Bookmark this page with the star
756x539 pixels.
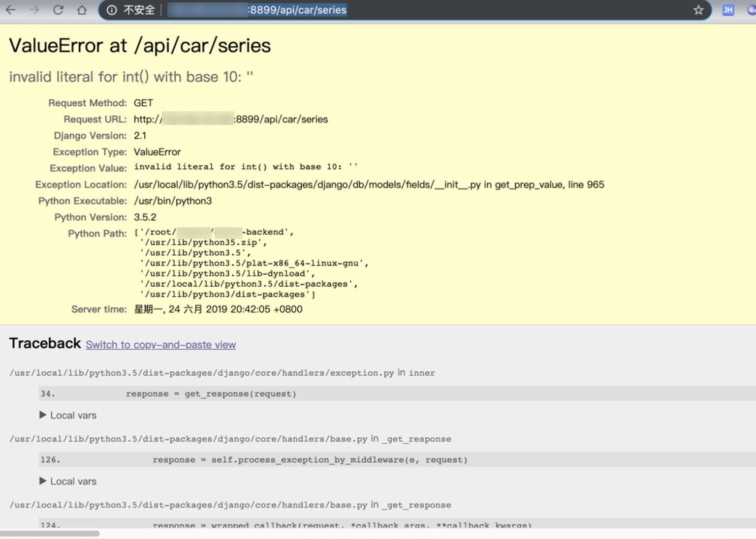(698, 10)
